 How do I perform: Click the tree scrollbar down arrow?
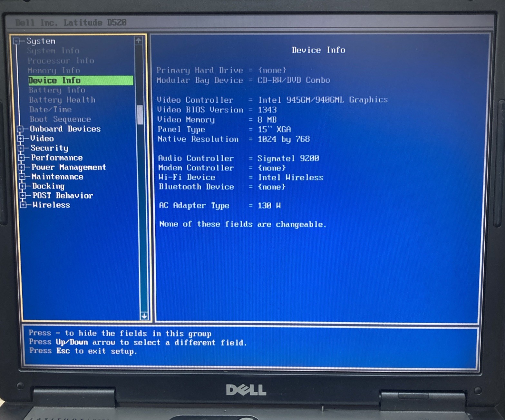[x=144, y=316]
